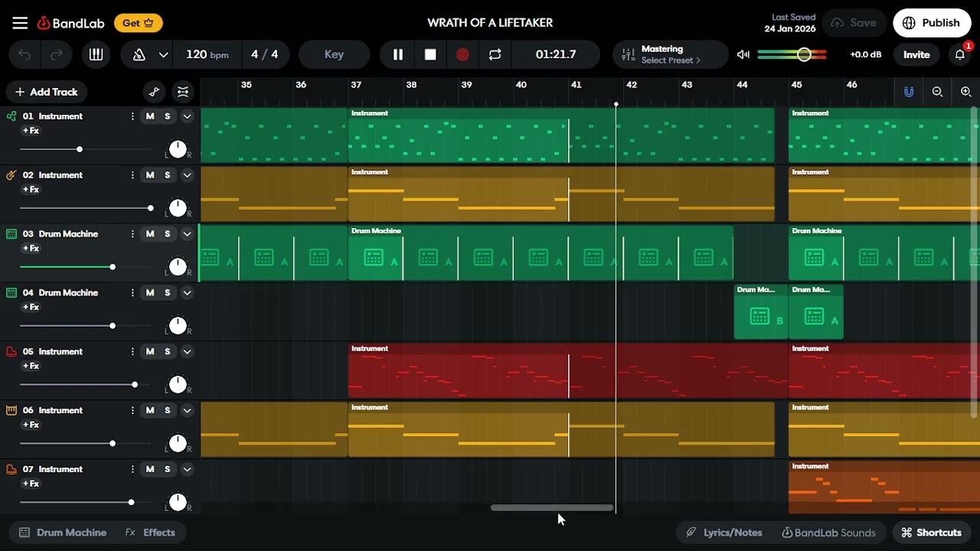Viewport: 980px width, 551px height.
Task: Open the Effects bottom tab
Action: (x=151, y=533)
